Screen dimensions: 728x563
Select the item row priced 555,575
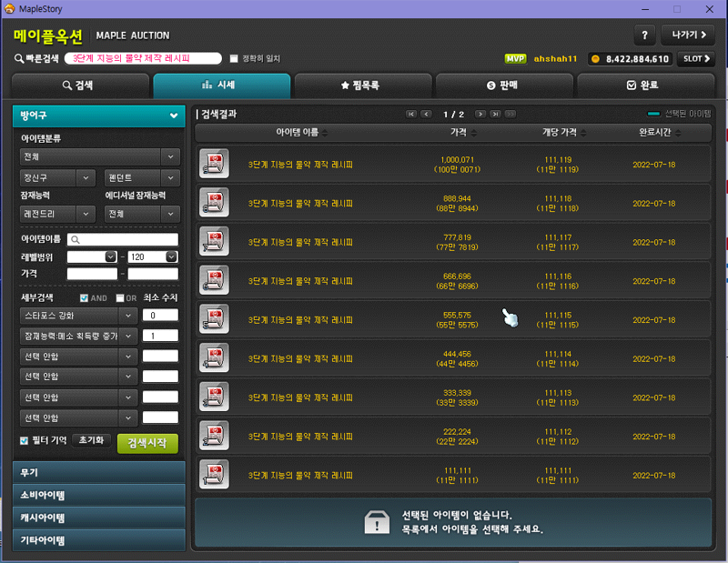click(453, 319)
